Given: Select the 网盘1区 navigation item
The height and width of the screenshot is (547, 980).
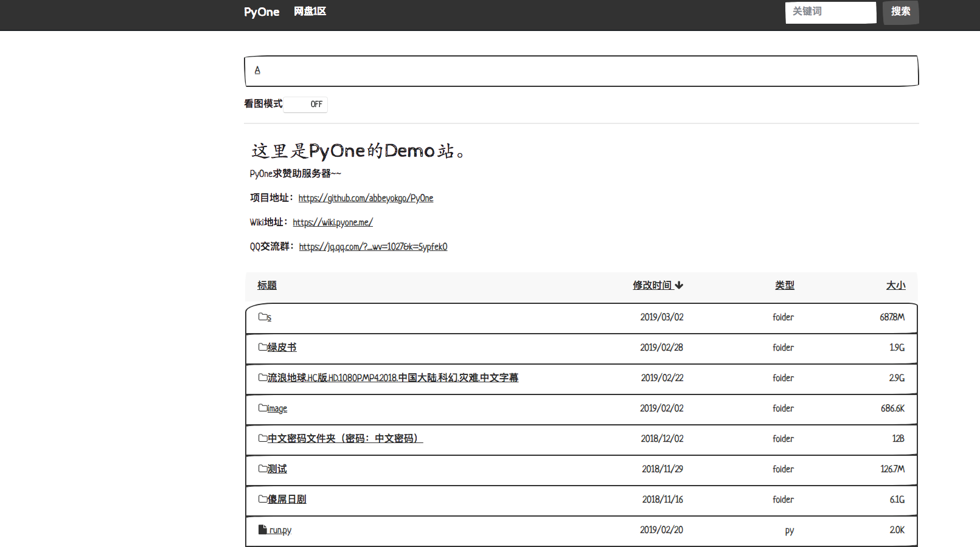Looking at the screenshot, I should click(310, 12).
